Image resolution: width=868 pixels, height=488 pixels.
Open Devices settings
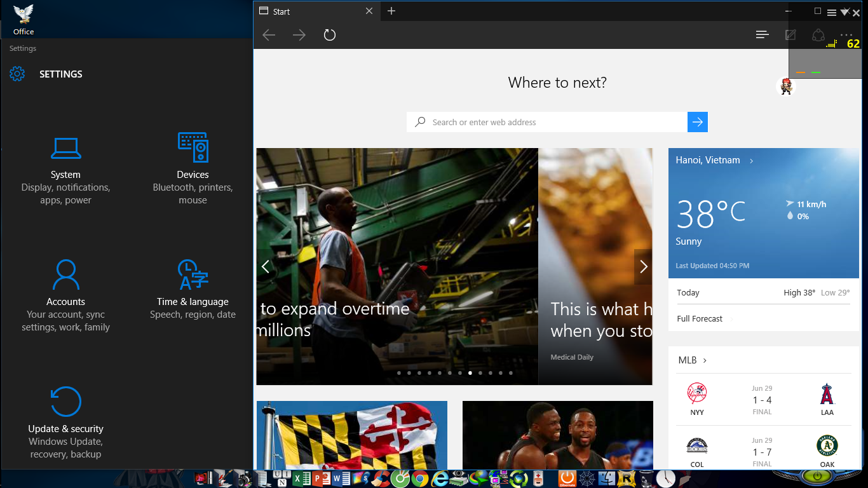click(193, 169)
